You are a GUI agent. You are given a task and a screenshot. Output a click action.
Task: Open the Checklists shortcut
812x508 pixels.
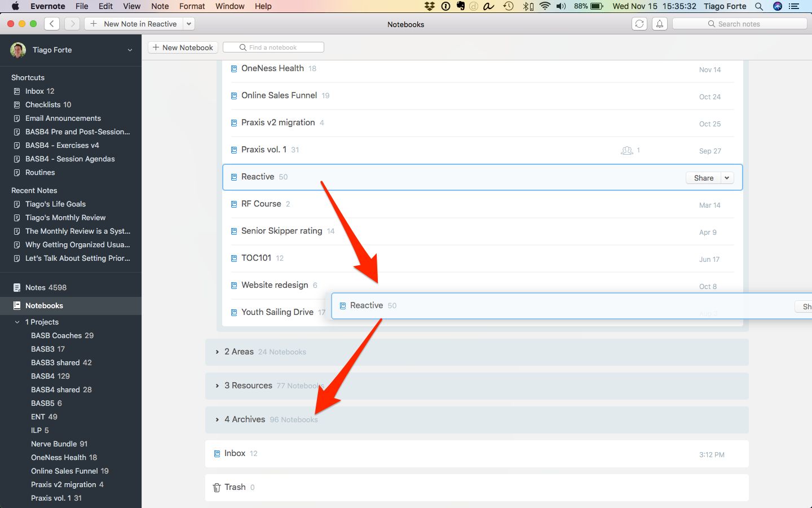(x=48, y=104)
